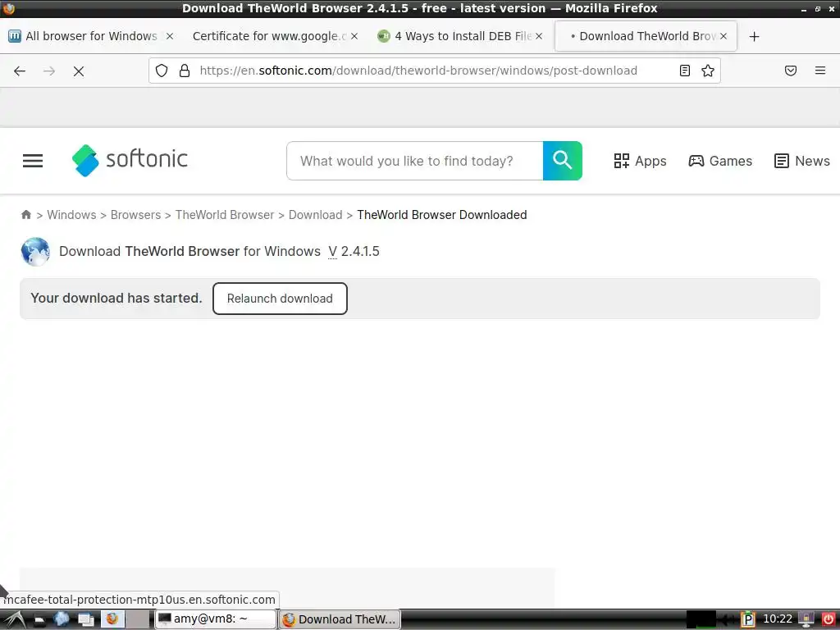840x630 pixels.
Task: Open Softonic hamburger side menu
Action: (x=33, y=161)
